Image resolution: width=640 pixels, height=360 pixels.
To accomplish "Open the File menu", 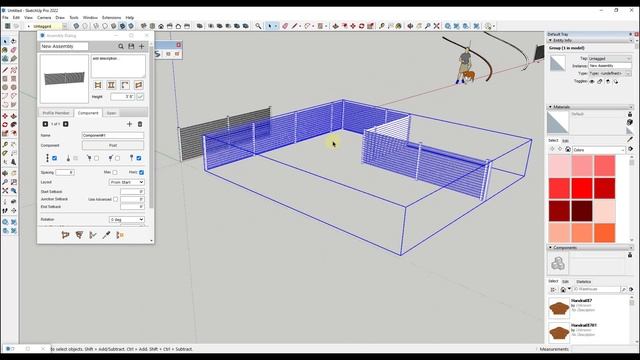I will pos(5,18).
